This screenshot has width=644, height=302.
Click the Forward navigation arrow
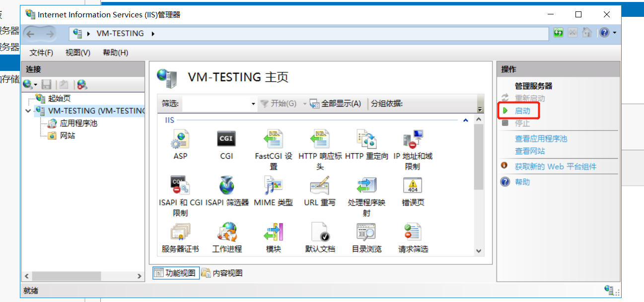(50, 34)
